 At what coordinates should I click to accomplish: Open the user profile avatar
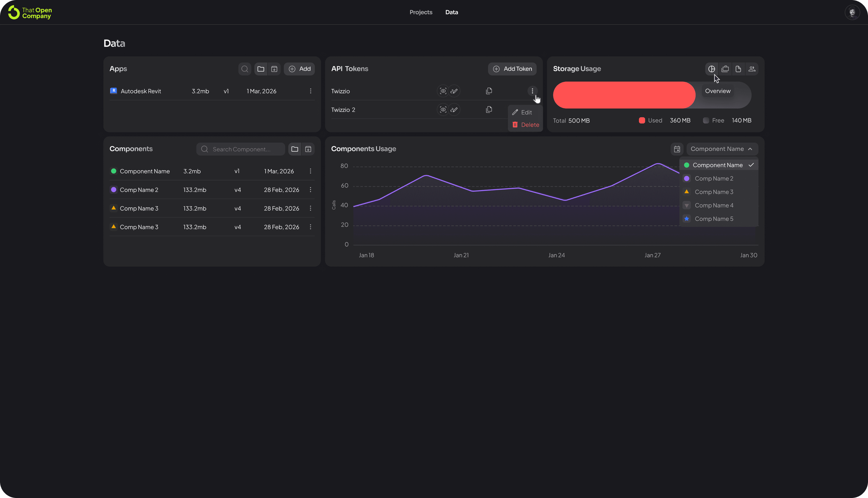[852, 13]
